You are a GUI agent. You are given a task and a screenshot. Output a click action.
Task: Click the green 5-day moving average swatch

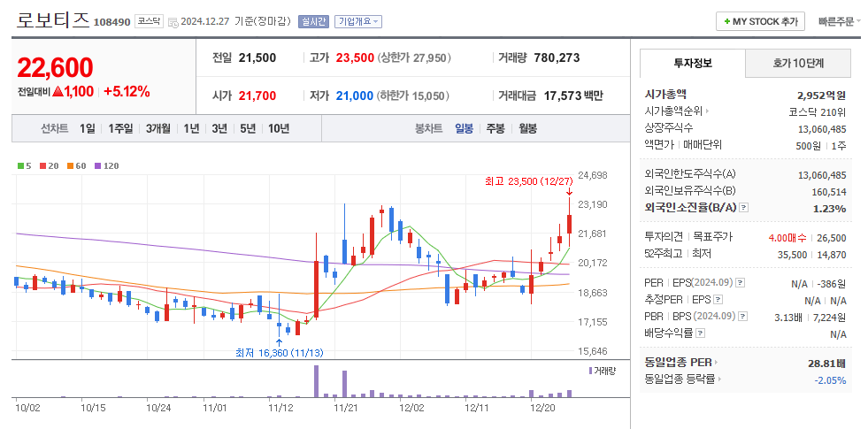(x=20, y=165)
